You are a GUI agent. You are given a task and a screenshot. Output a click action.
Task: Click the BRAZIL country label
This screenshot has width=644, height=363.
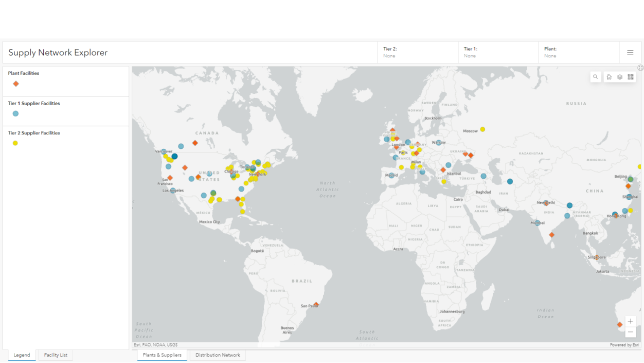click(x=302, y=281)
